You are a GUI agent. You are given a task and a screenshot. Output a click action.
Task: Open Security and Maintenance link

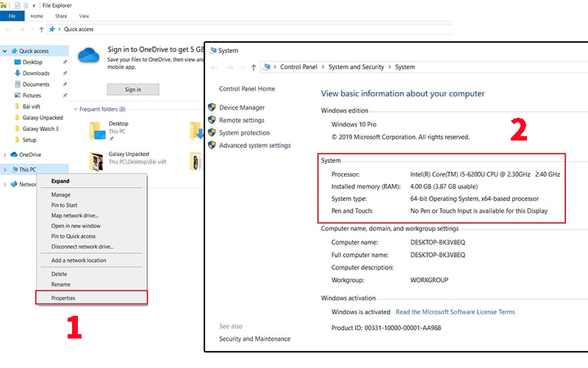[254, 339]
